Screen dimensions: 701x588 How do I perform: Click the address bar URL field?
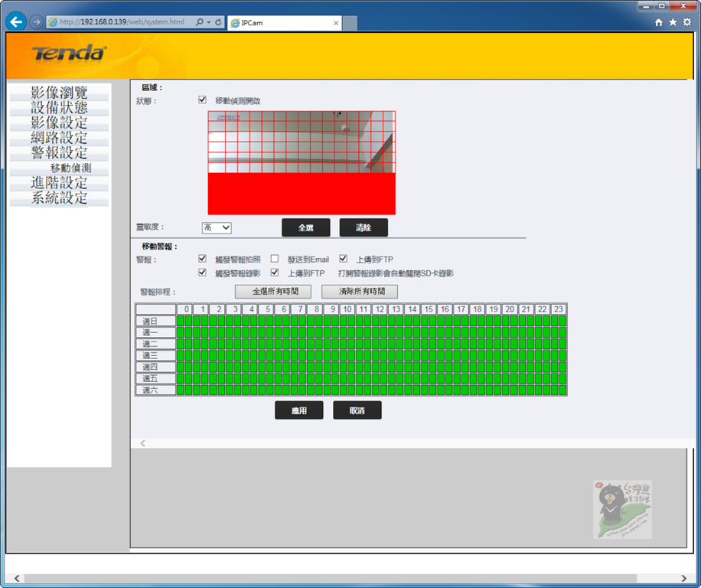coord(122,22)
